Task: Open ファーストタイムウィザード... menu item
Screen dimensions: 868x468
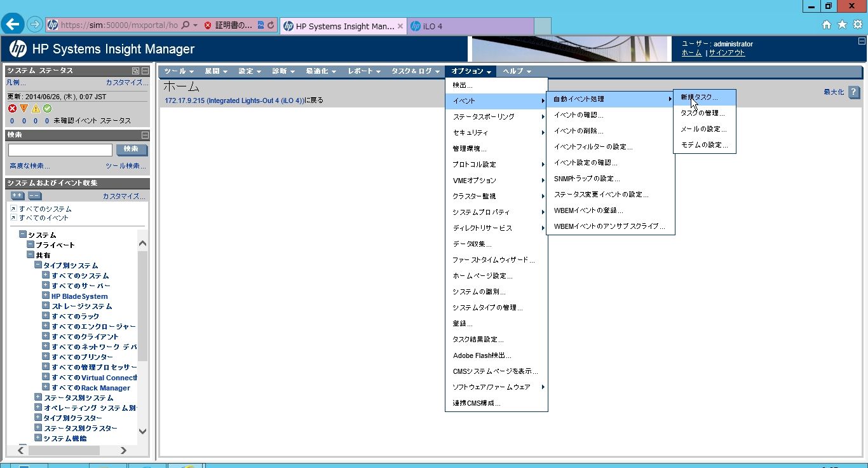Action: 496,260
